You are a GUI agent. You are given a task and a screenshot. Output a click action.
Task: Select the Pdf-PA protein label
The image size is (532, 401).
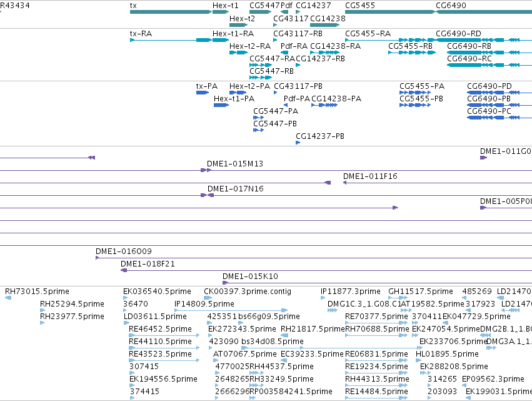point(297,99)
